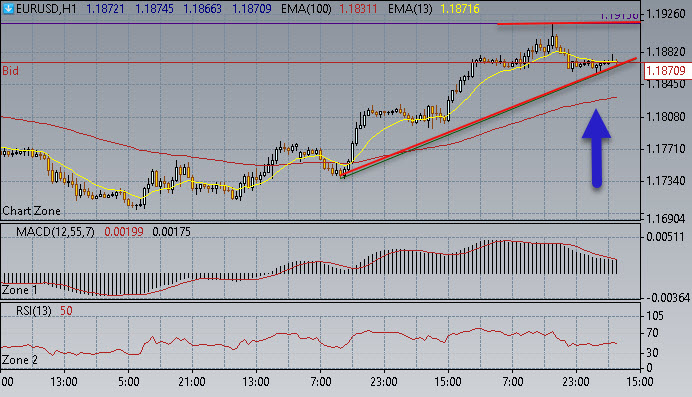Click the Zone 1 label
This screenshot has height=397, width=692.
(20, 290)
